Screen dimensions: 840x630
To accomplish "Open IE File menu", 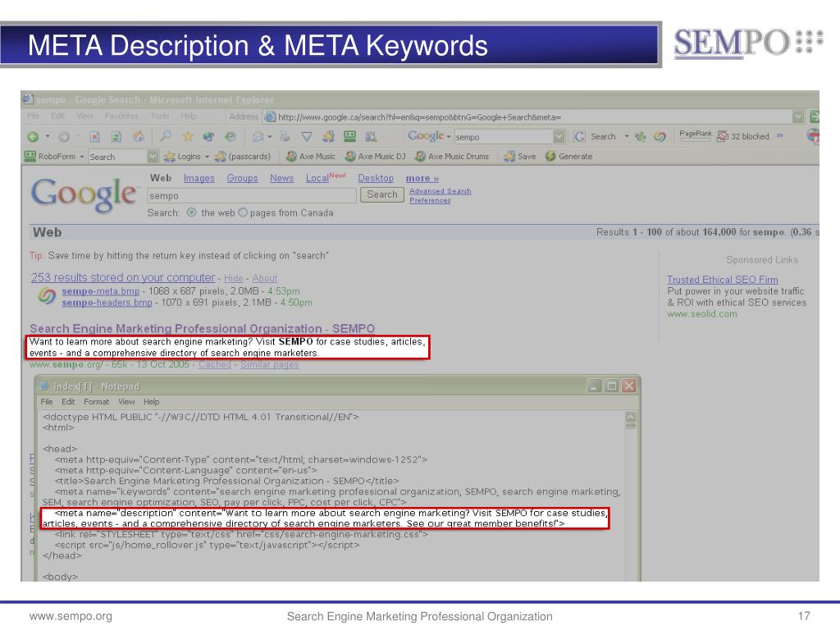I will tap(33, 116).
